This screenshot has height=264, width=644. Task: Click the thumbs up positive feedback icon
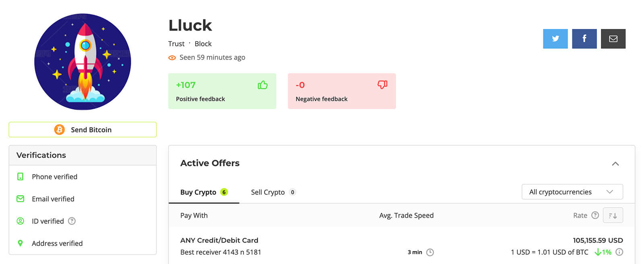coord(262,85)
